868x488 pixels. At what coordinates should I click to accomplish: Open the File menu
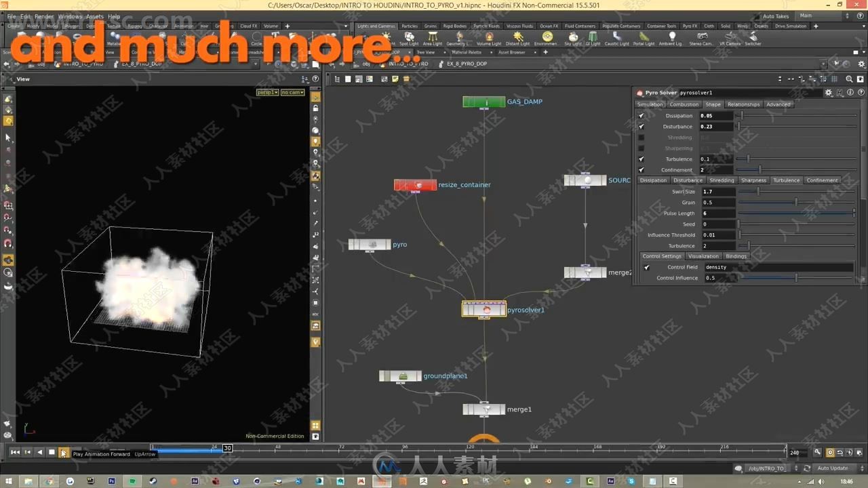tap(12, 16)
